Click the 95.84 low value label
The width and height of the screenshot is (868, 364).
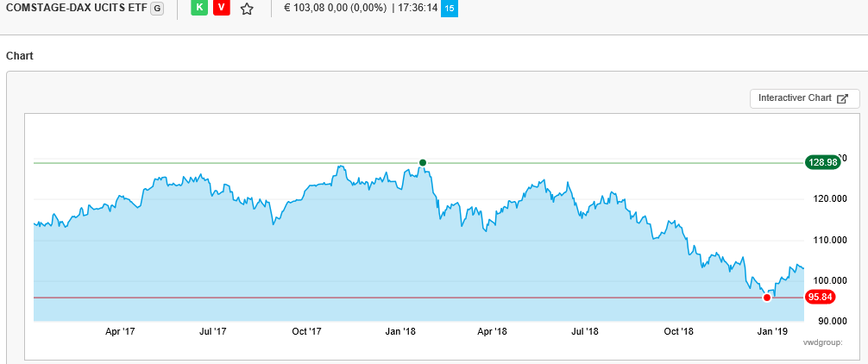click(x=819, y=298)
